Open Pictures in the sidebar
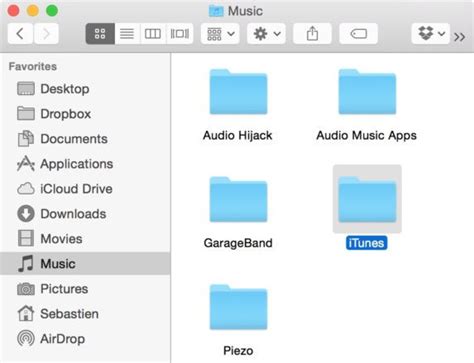 (85, 289)
